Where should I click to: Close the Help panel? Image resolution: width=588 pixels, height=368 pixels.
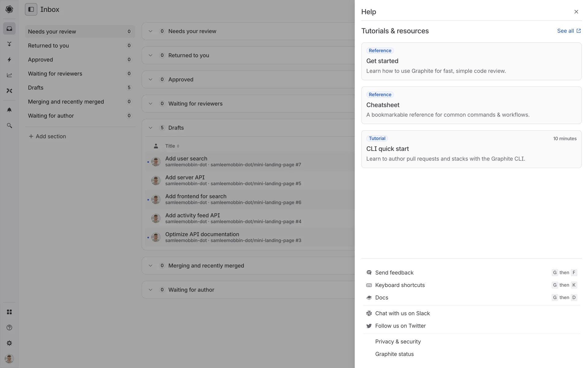point(576,12)
